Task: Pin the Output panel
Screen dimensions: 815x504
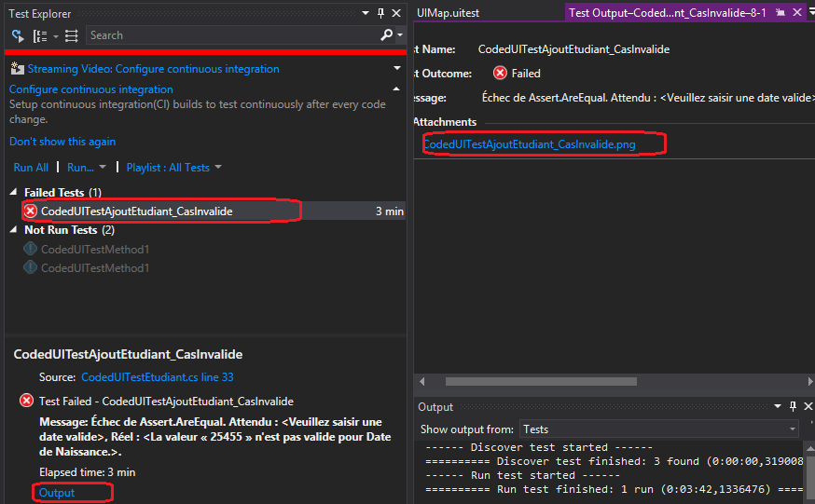Action: pos(793,407)
